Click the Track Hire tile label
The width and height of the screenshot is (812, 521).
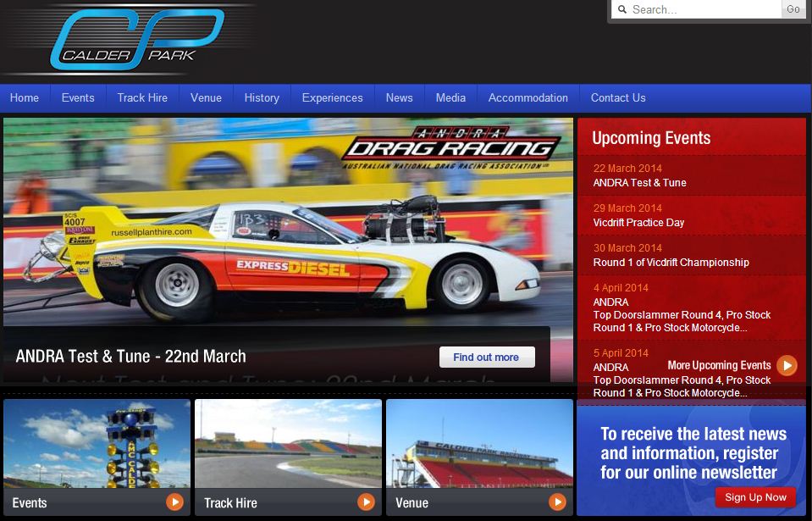tap(230, 503)
